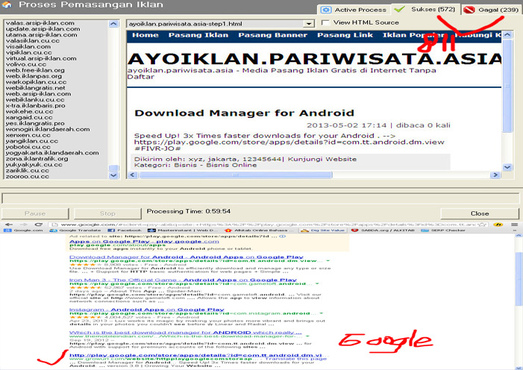Select yogyakarta.iklandaerah.com in the site list
Image resolution: width=523 pixels, height=370 pixels.
tap(52, 153)
